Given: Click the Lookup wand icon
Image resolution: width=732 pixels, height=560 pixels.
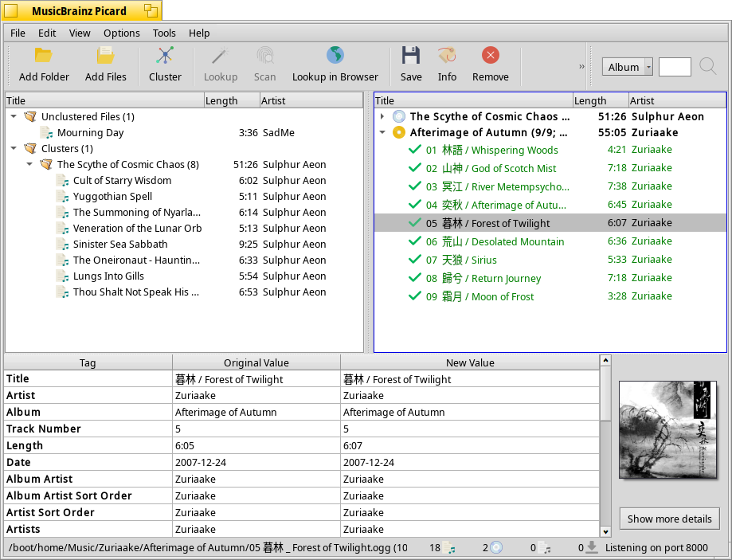Looking at the screenshot, I should click(221, 56).
